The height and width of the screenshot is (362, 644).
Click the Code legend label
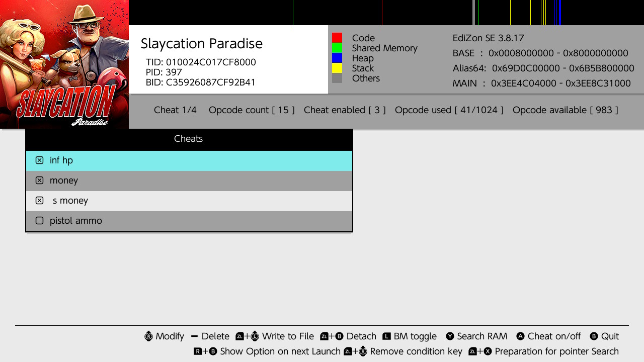[363, 38]
